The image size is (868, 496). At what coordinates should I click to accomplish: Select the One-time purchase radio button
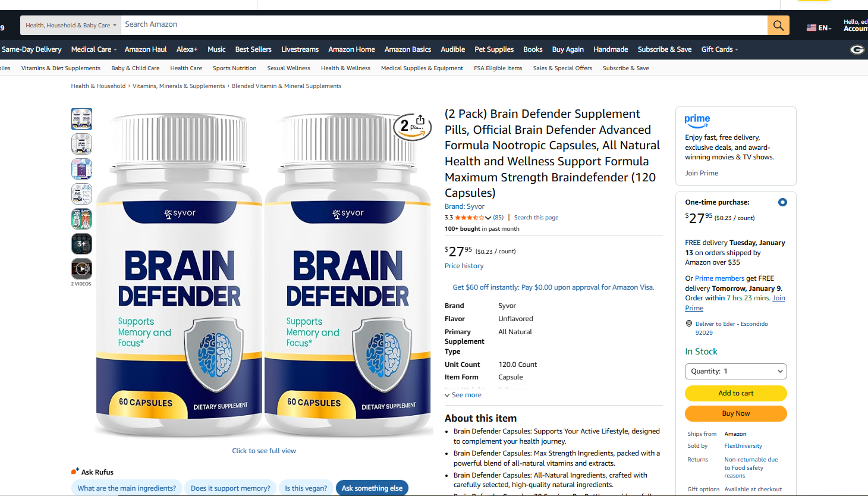pyautogui.click(x=782, y=202)
